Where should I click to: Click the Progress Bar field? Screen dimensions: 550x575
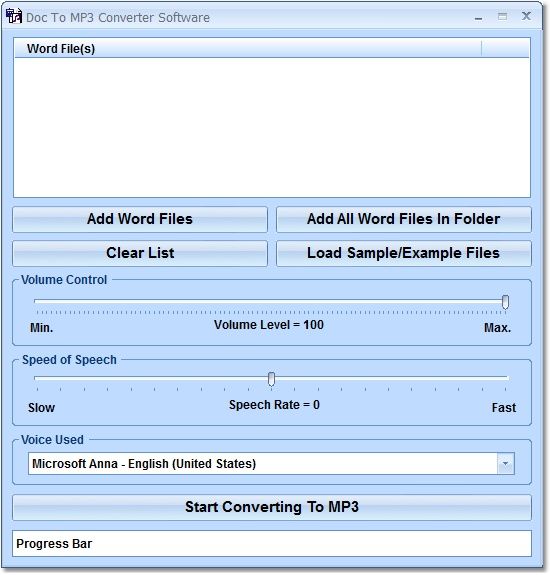click(272, 544)
